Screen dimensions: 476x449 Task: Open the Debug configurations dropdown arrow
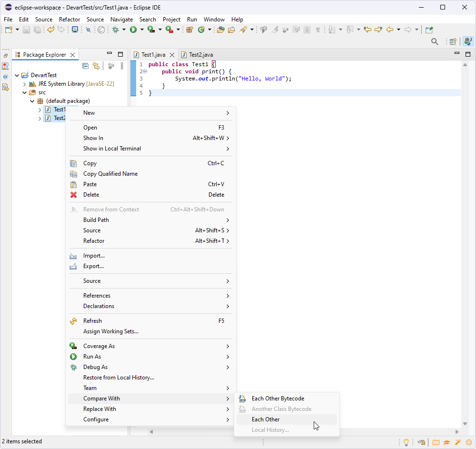pyautogui.click(x=124, y=30)
